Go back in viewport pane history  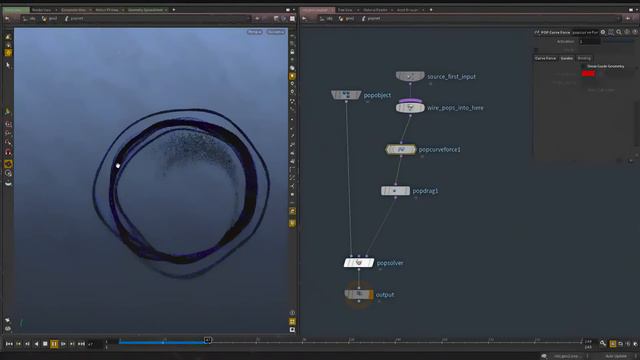[7, 18]
